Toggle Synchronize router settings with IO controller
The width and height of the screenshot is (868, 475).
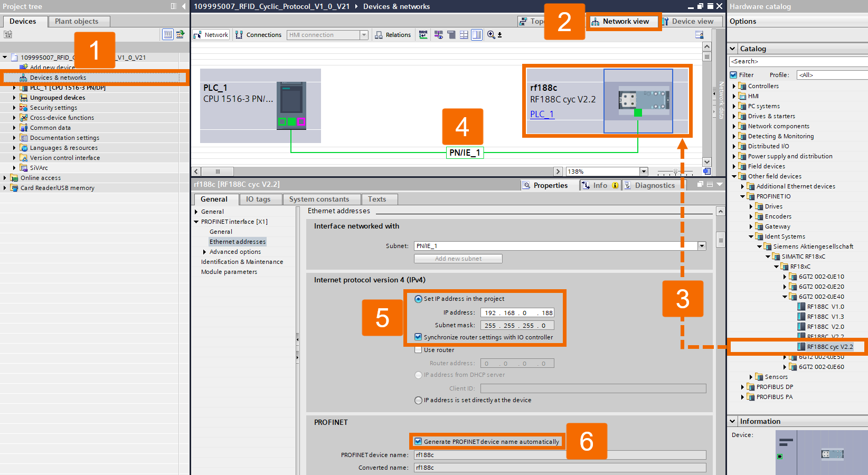(418, 337)
